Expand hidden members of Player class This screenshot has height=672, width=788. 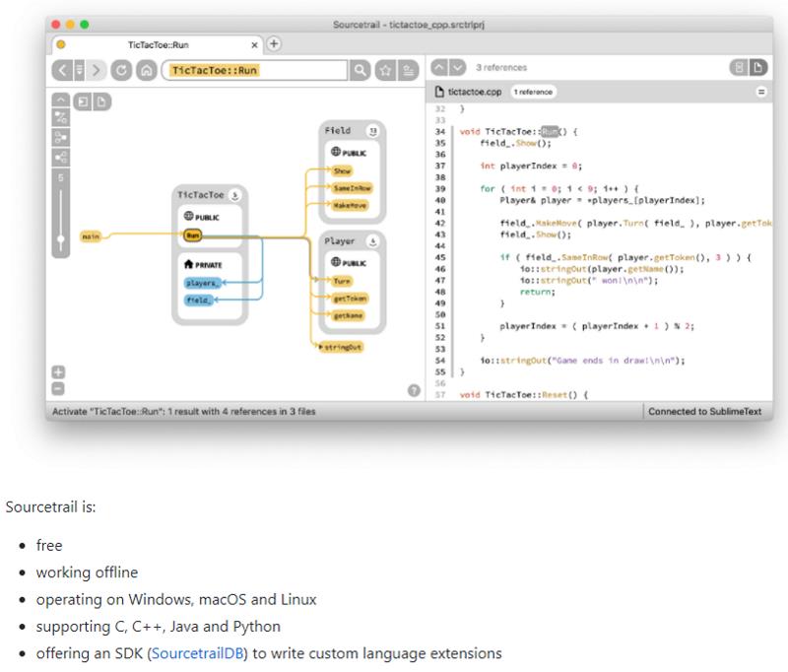[373, 241]
